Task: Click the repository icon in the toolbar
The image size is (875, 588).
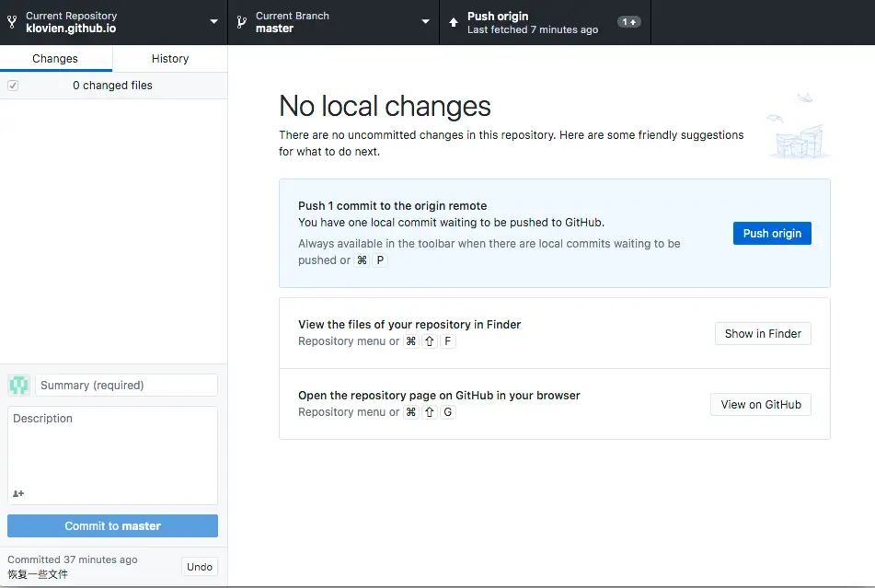Action: click(x=12, y=22)
